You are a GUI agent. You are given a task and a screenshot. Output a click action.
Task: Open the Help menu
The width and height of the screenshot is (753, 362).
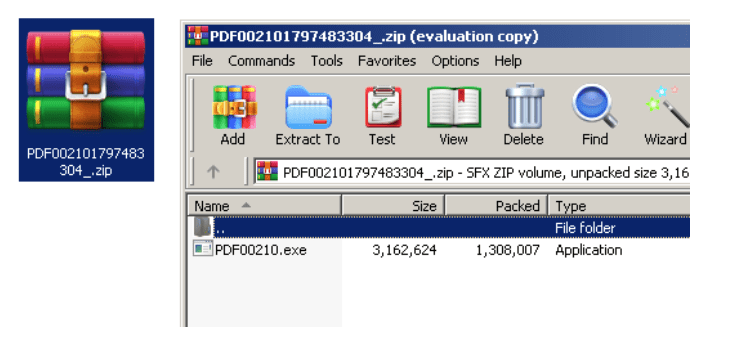[508, 61]
